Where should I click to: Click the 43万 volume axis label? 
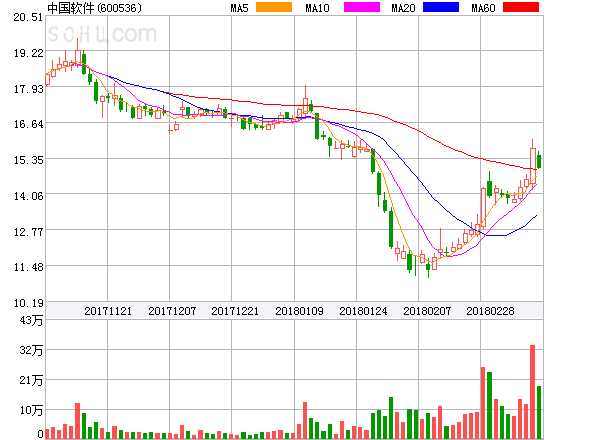(31, 320)
